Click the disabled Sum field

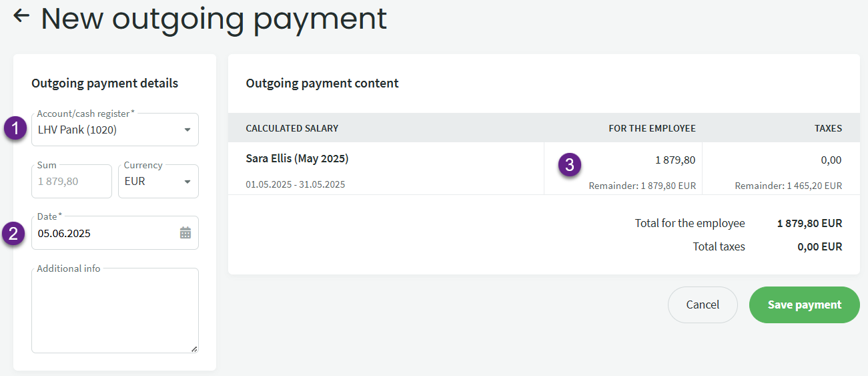[x=71, y=182]
